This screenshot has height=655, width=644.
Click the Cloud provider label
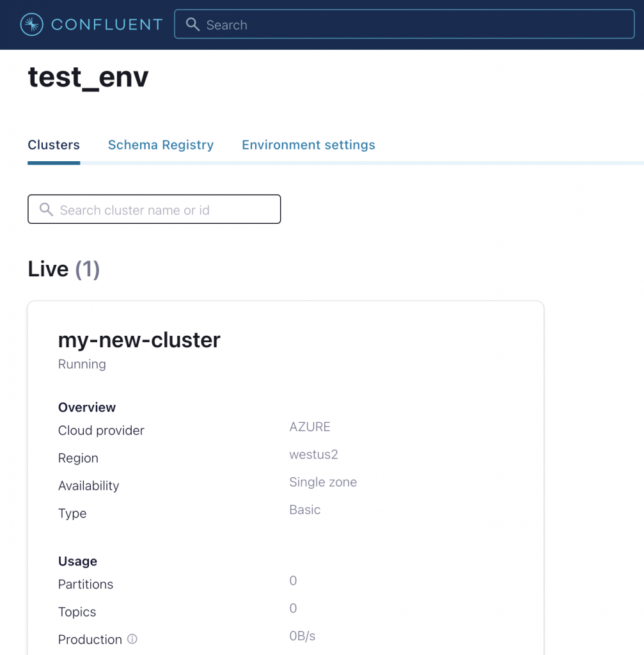point(101,430)
